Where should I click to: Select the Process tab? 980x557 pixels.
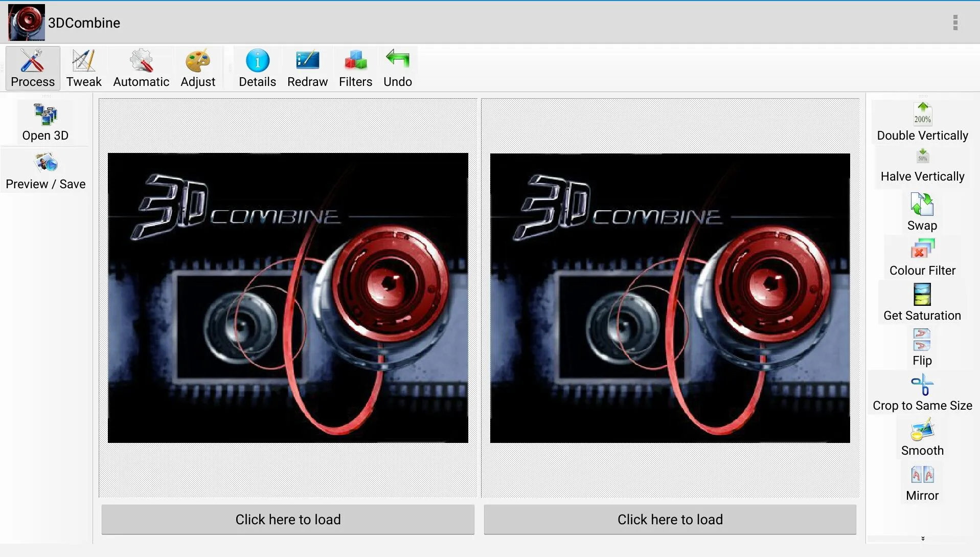pos(33,69)
